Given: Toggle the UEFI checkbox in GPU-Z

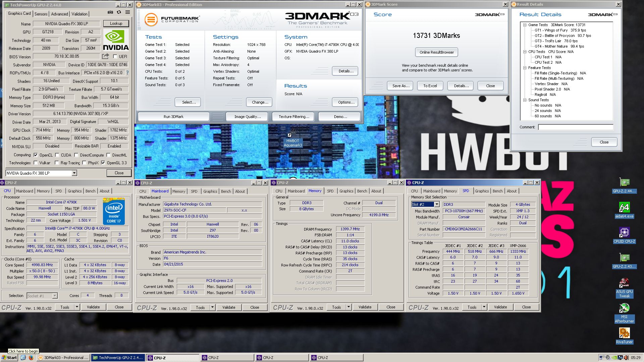Looking at the screenshot, I should click(x=115, y=57).
